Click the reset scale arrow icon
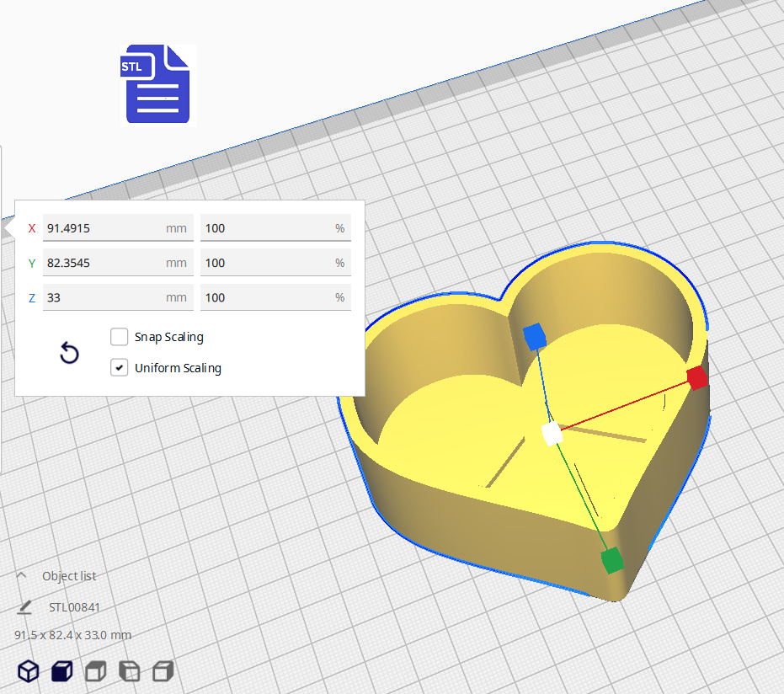 (x=69, y=353)
